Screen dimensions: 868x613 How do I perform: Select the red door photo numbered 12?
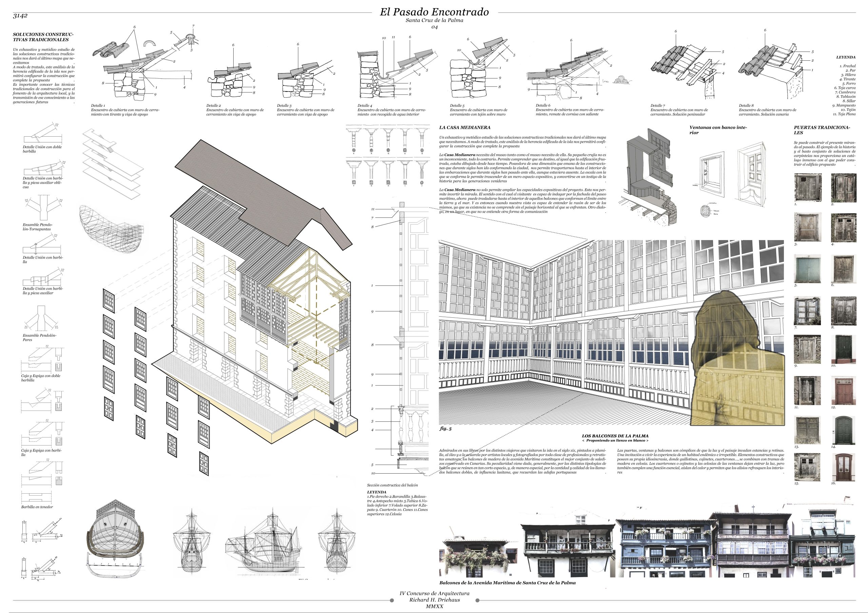[844, 391]
